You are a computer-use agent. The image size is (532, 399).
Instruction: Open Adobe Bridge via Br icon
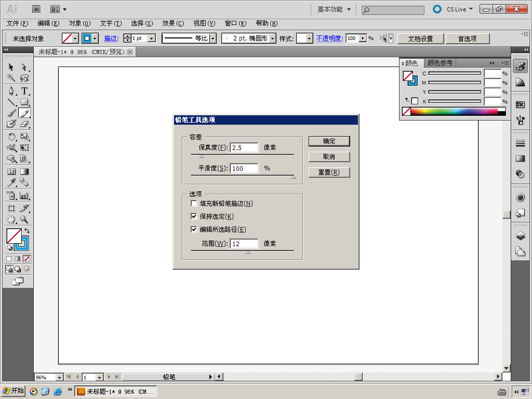[x=36, y=9]
